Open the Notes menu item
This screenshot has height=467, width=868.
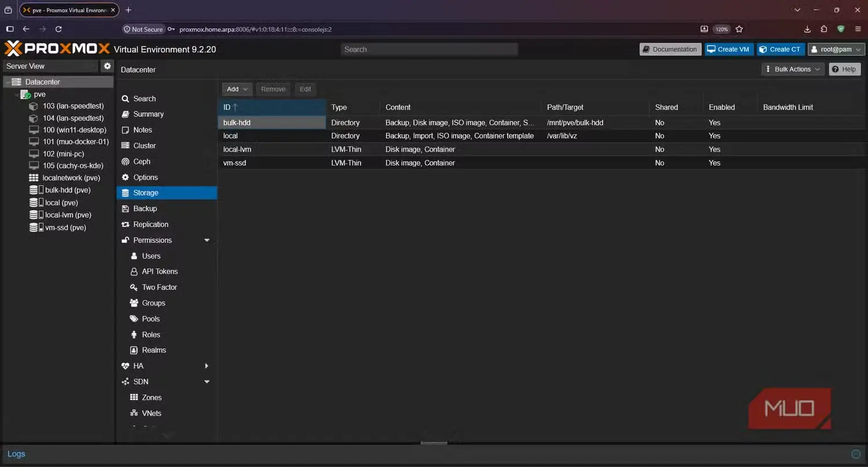click(167, 130)
